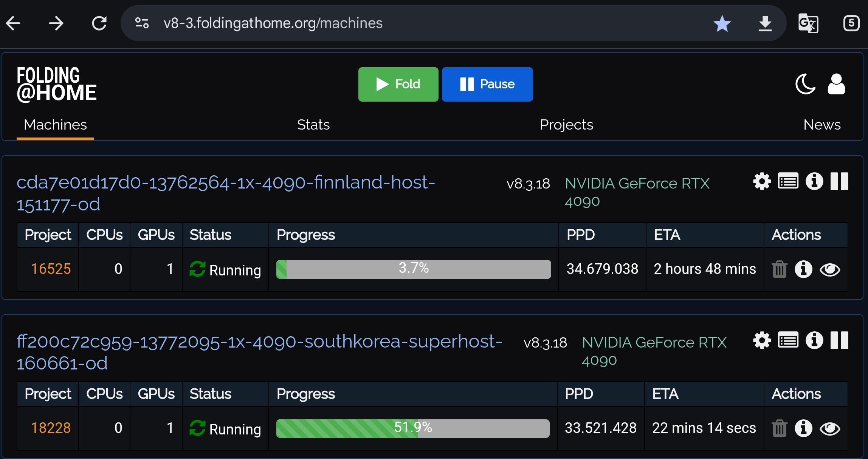Viewport: 868px width, 459px height.
Task: Click the 51.9% progress bar
Action: coord(413,428)
